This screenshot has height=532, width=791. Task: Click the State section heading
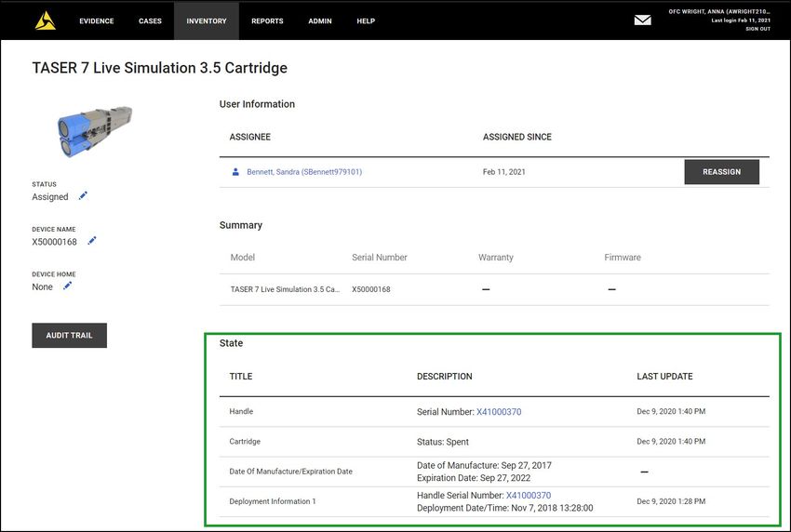click(231, 343)
